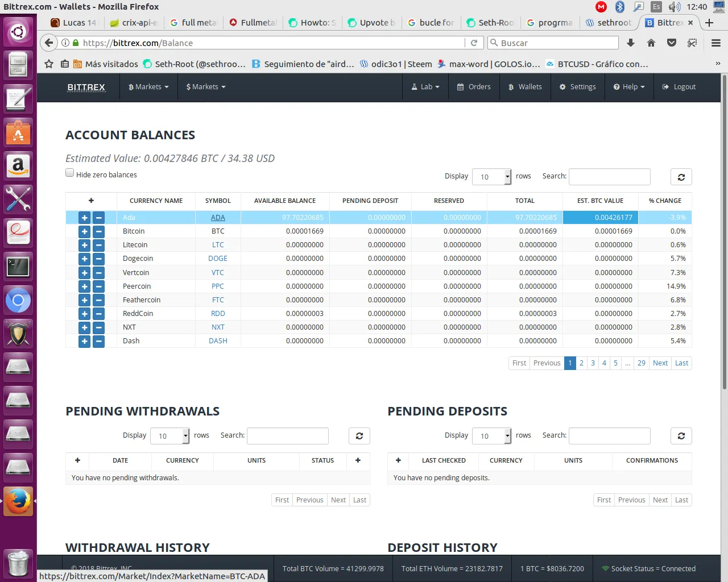Image resolution: width=728 pixels, height=582 pixels.
Task: Click Logout in the navbar
Action: [x=679, y=87]
